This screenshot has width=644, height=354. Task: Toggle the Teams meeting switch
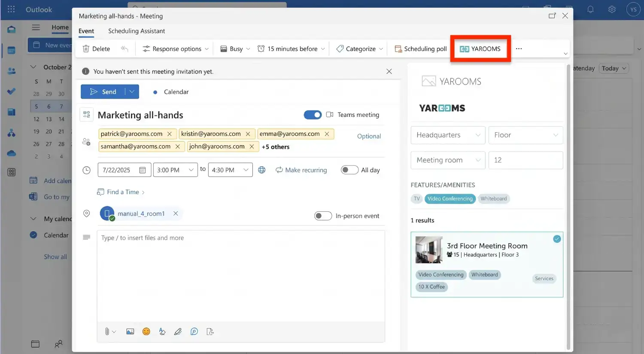click(x=313, y=115)
